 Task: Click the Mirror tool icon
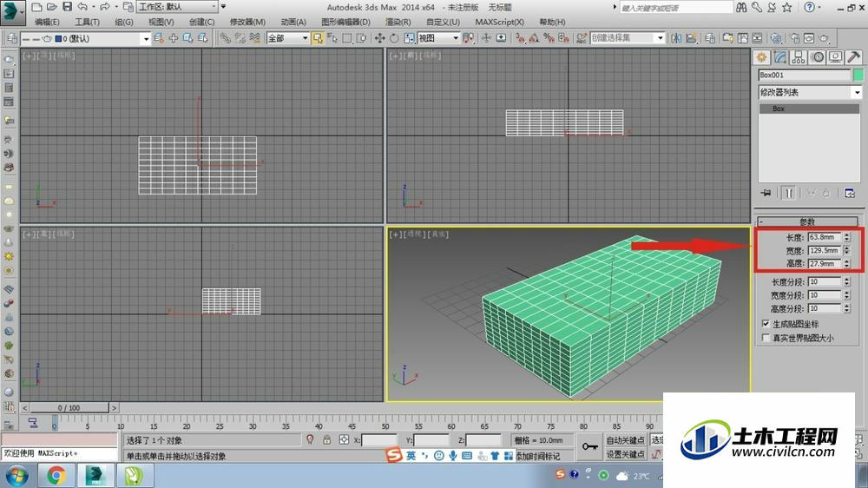click(676, 38)
